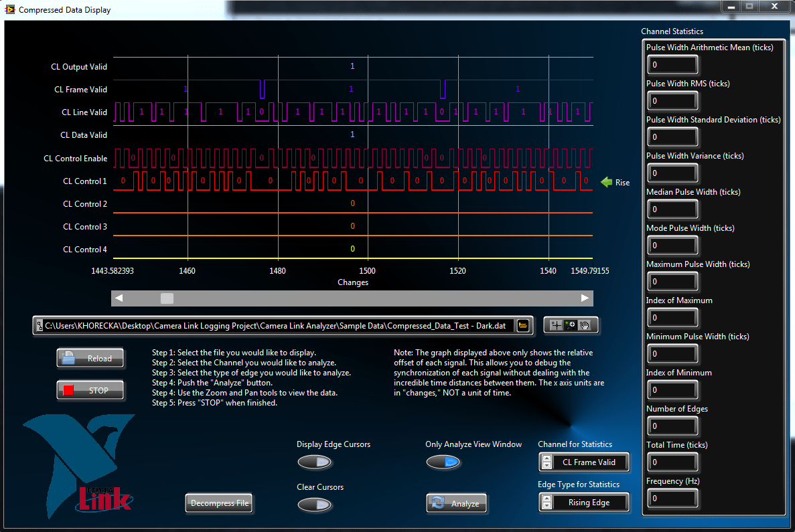Click the right scroll arrow of the graph scrollbar
The image size is (795, 532).
[x=584, y=298]
